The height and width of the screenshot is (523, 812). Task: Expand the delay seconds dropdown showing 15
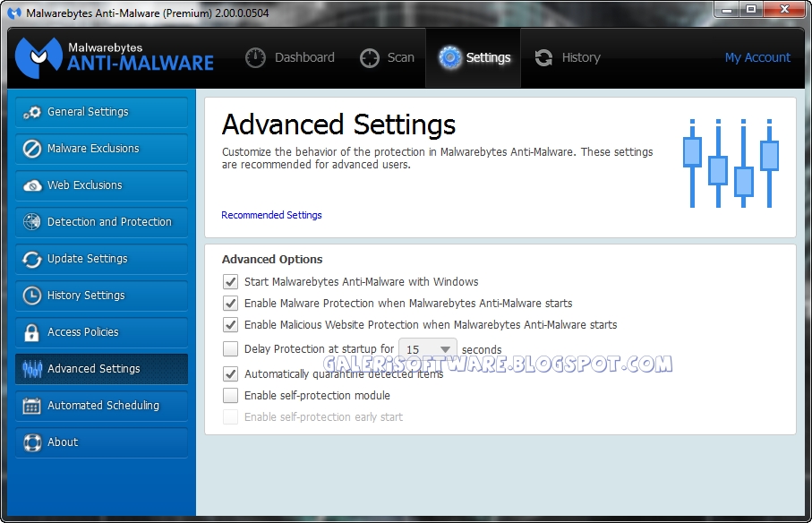pyautogui.click(x=428, y=349)
